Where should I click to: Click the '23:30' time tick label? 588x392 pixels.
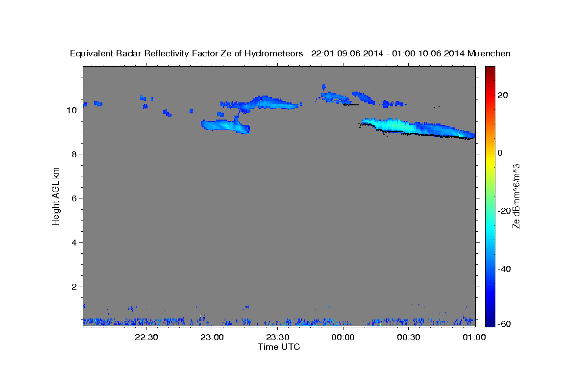(277, 337)
